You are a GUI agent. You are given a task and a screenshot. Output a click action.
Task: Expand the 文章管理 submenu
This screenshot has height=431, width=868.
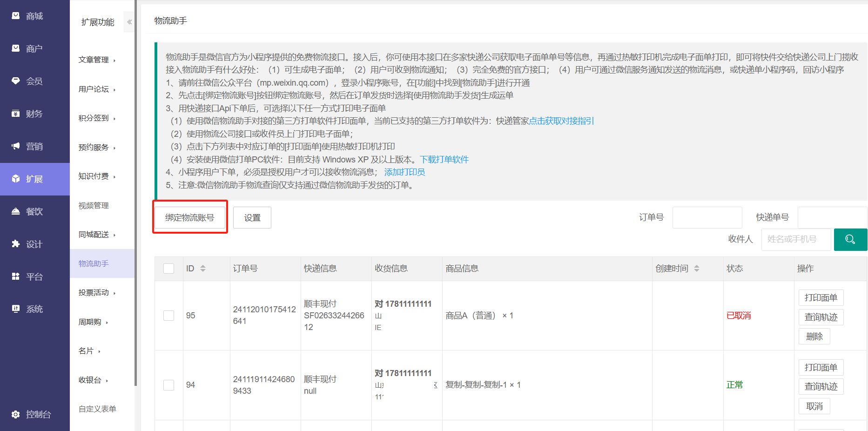[97, 60]
